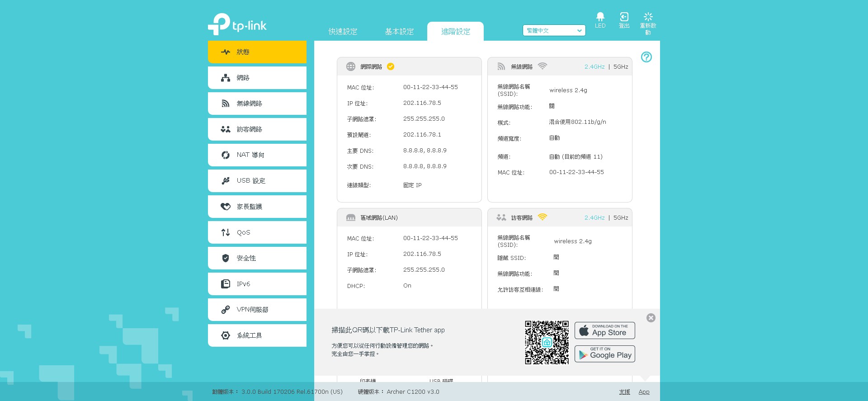Open the 無線網路 wireless sidebar item

click(257, 104)
